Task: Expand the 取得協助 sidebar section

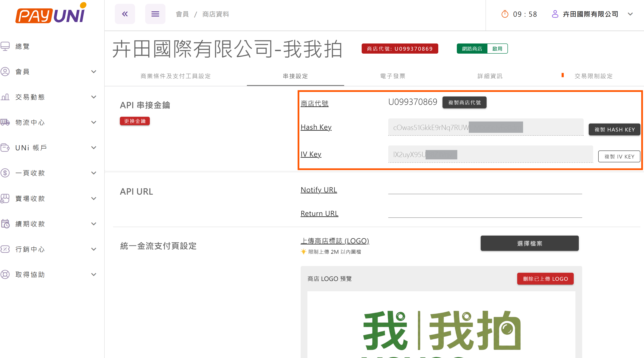Action: point(94,274)
